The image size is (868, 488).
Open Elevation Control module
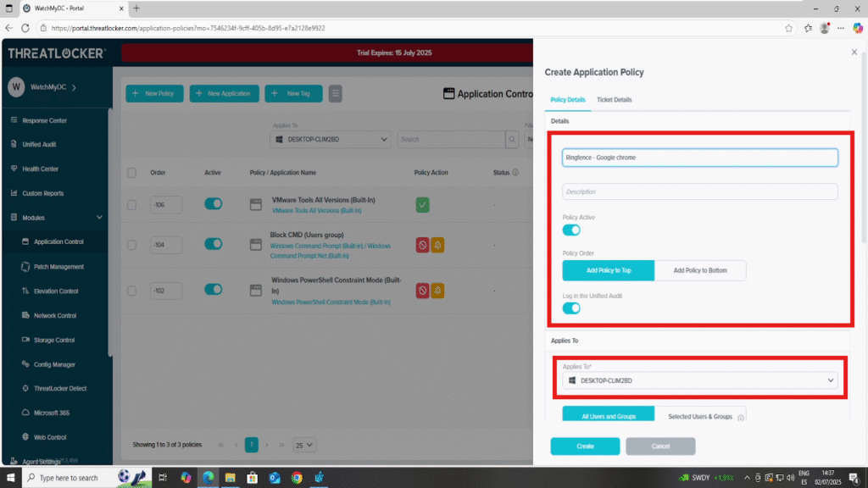[x=55, y=291]
